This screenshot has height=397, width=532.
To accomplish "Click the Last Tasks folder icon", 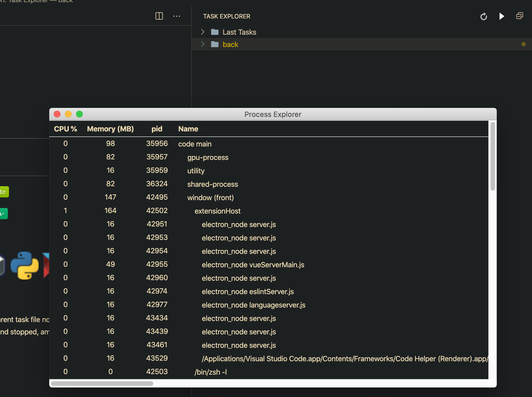I will (x=215, y=32).
